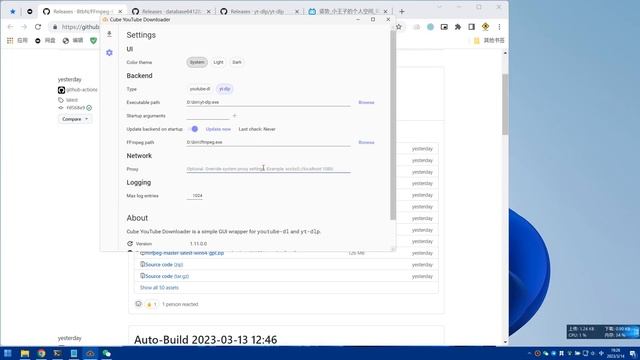The height and width of the screenshot is (360, 640).
Task: Click the version refresh icon in About
Action: click(x=130, y=243)
